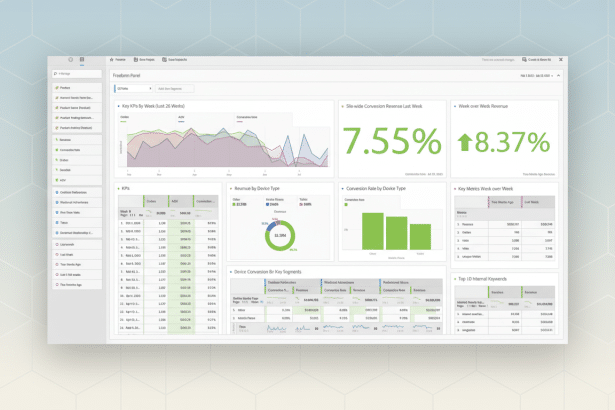The image size is (615, 410).
Task: Click the star icon in the top toolbar
Action: [x=112, y=60]
